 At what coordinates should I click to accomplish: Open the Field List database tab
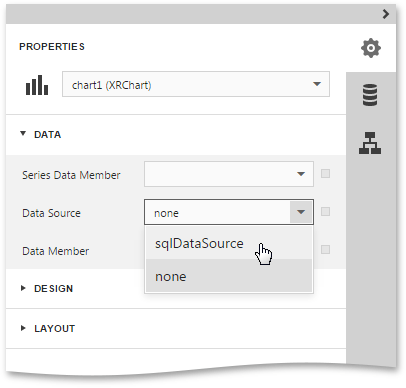click(x=370, y=95)
